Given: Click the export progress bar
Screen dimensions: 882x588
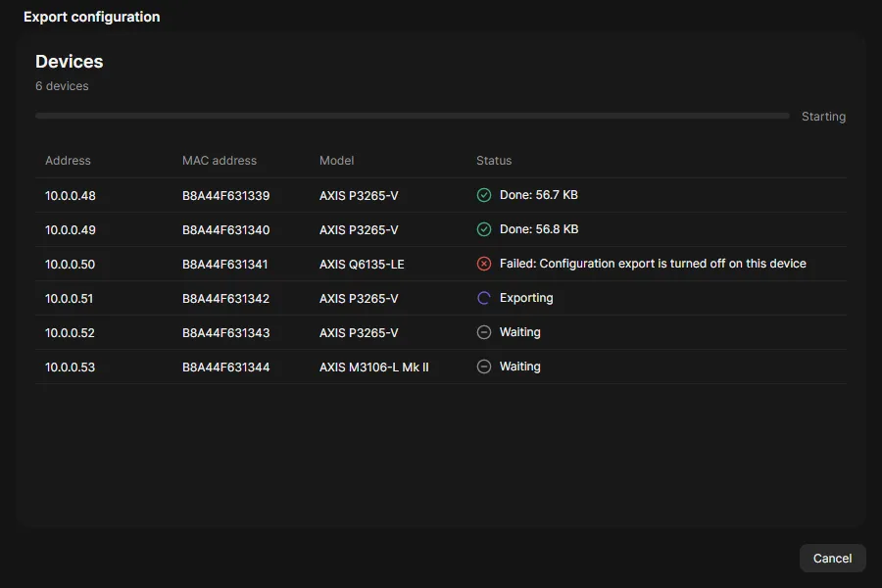Looking at the screenshot, I should [x=413, y=116].
